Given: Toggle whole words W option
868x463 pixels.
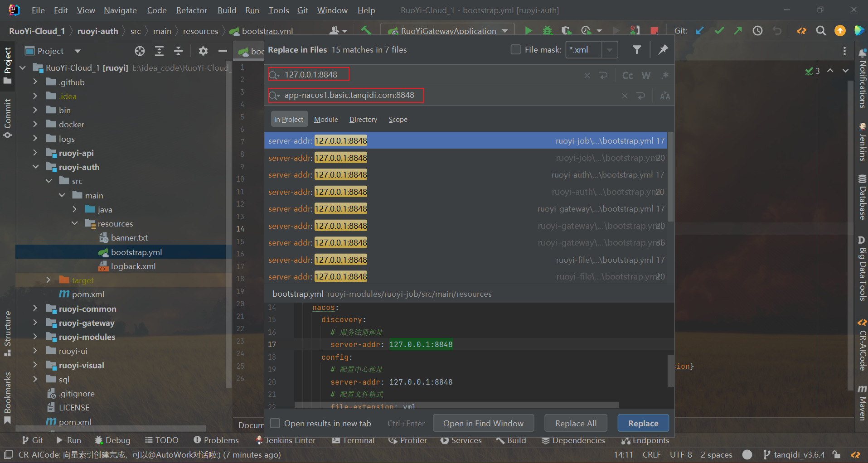Looking at the screenshot, I should point(646,75).
